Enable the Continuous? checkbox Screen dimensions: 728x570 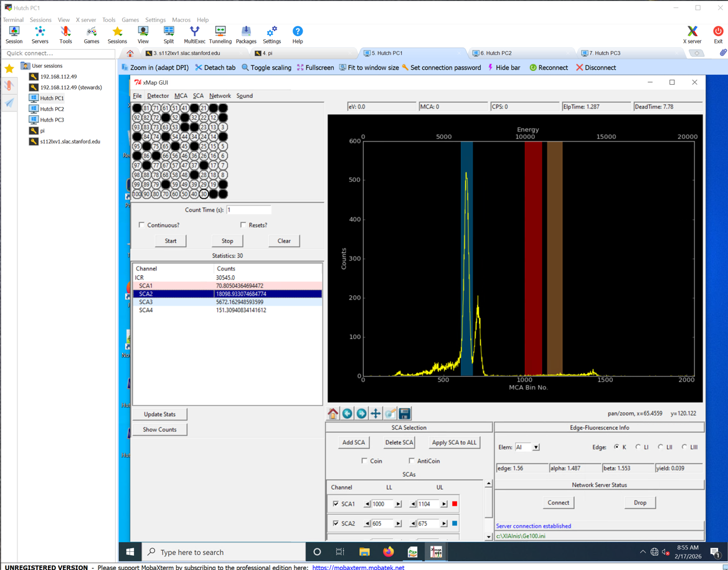[142, 225]
